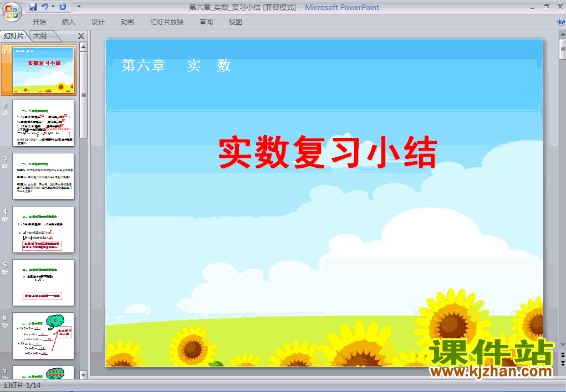Select slide 2 thumbnail
This screenshot has height=392, width=566.
point(43,123)
